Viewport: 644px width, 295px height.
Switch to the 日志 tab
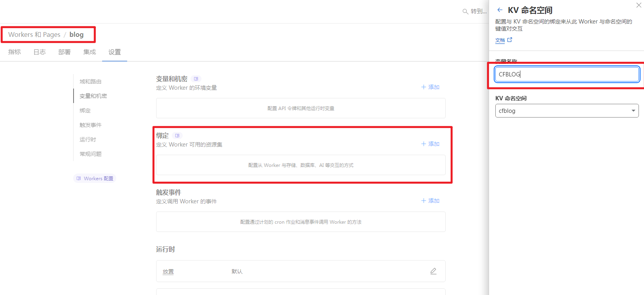pos(40,52)
